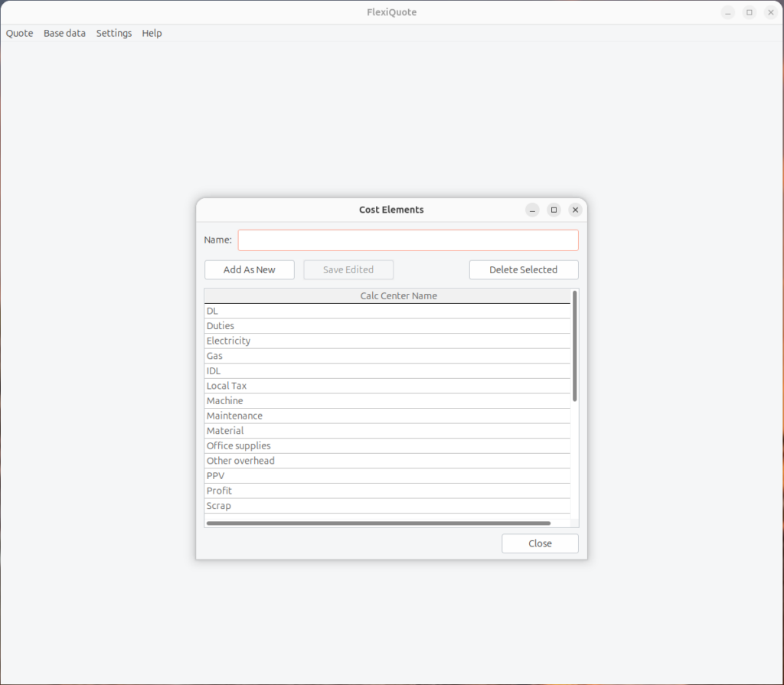
Task: Click the Name input field
Action: point(407,240)
